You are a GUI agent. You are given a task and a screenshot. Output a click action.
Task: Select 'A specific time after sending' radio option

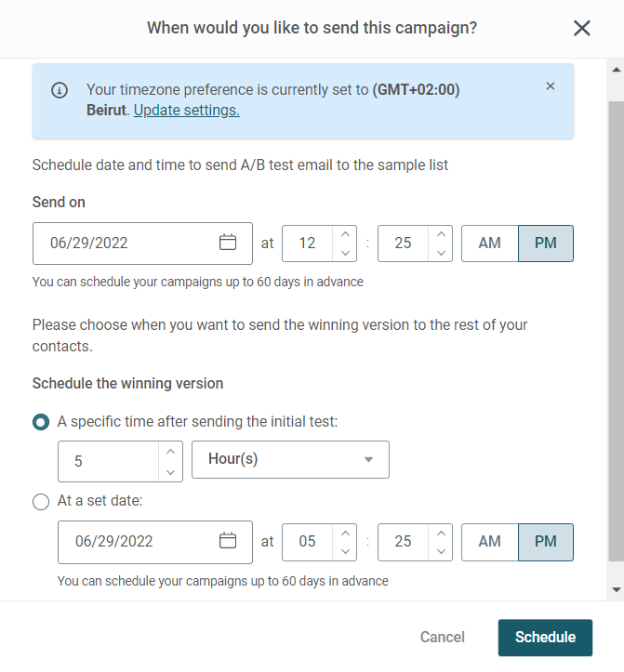point(41,422)
